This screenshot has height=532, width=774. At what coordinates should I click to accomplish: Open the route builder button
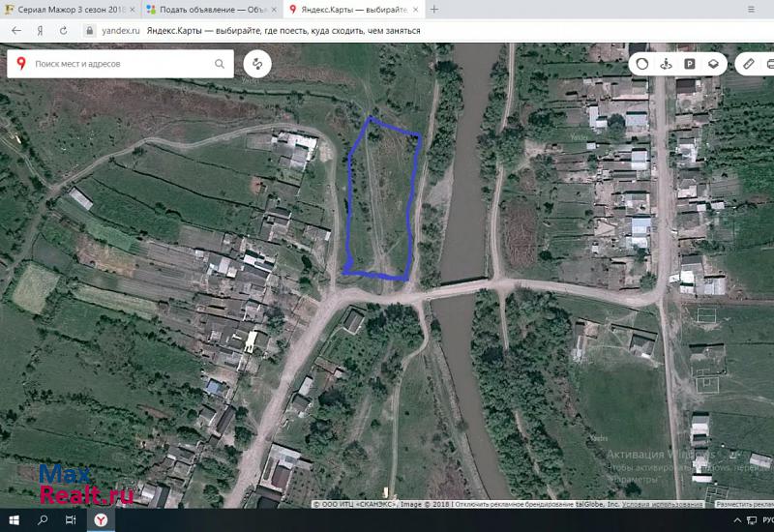tap(257, 65)
